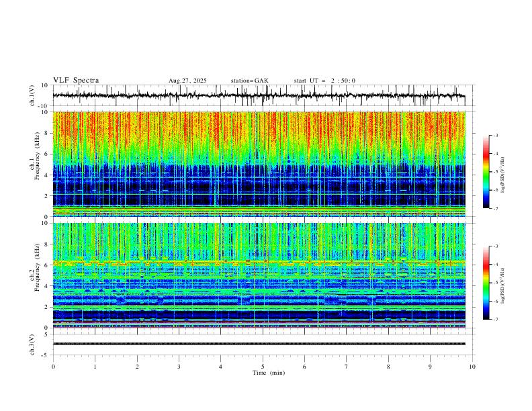Click the ch.1 color bar 'log(PSD)(V²/Hz)' label
The image size is (532, 411).
[502, 175]
